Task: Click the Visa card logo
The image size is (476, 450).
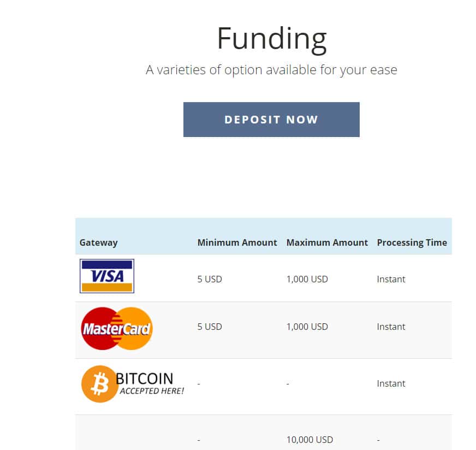Action: [x=107, y=276]
